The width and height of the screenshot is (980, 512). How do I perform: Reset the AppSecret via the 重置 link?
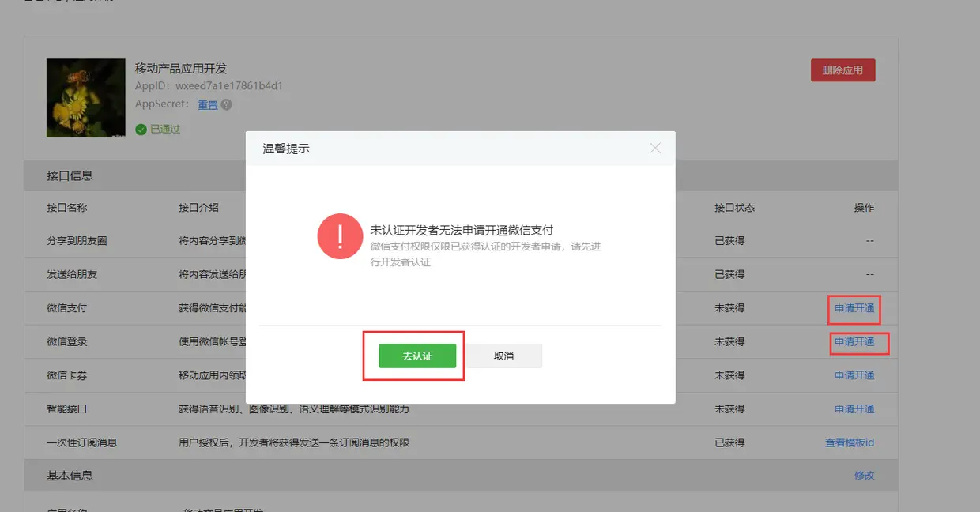tap(206, 104)
